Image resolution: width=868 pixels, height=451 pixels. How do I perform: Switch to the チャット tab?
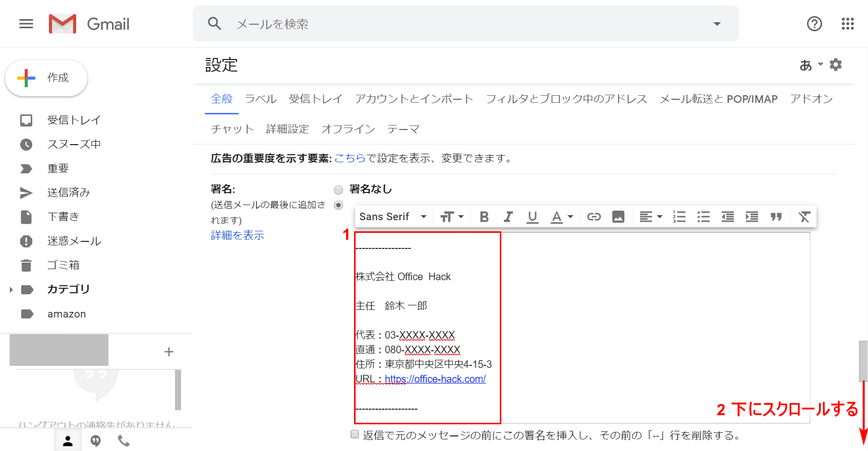point(232,129)
